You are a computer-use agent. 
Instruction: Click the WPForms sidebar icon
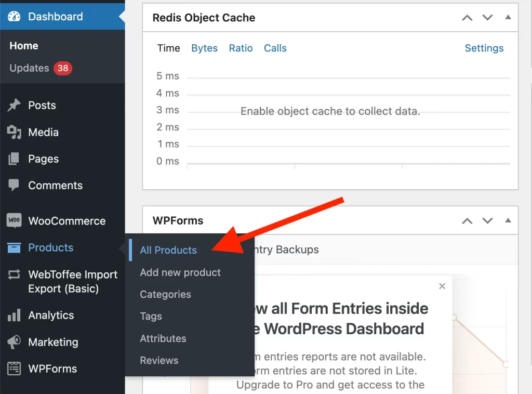[x=14, y=369]
